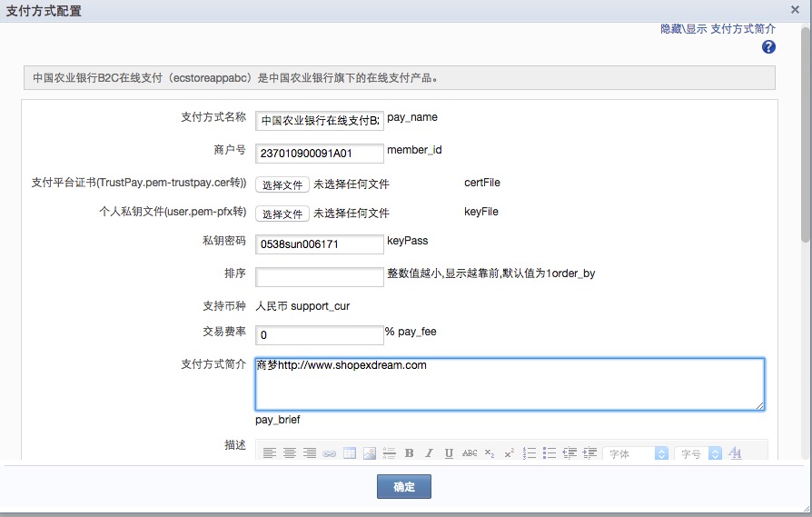Click the textarea resize handle corner

click(759, 405)
